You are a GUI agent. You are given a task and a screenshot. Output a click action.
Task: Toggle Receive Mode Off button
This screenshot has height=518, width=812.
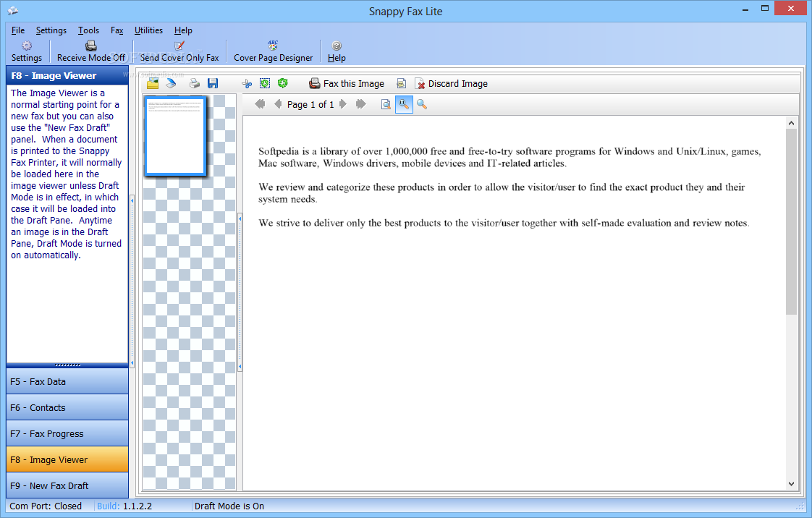[91, 51]
